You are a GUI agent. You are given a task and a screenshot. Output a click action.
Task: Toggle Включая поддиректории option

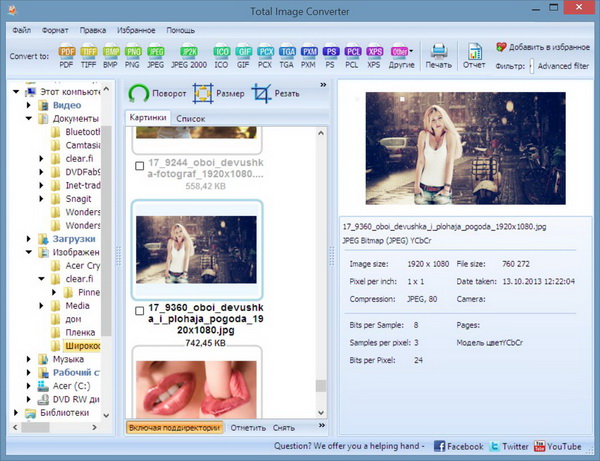pos(175,428)
